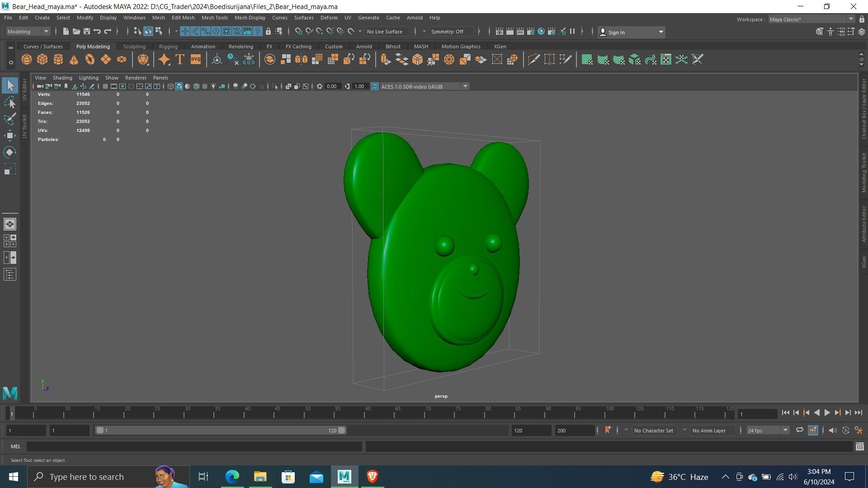This screenshot has width=868, height=488.
Task: Create a polygon cube from the shelf
Action: pyautogui.click(x=42, y=60)
